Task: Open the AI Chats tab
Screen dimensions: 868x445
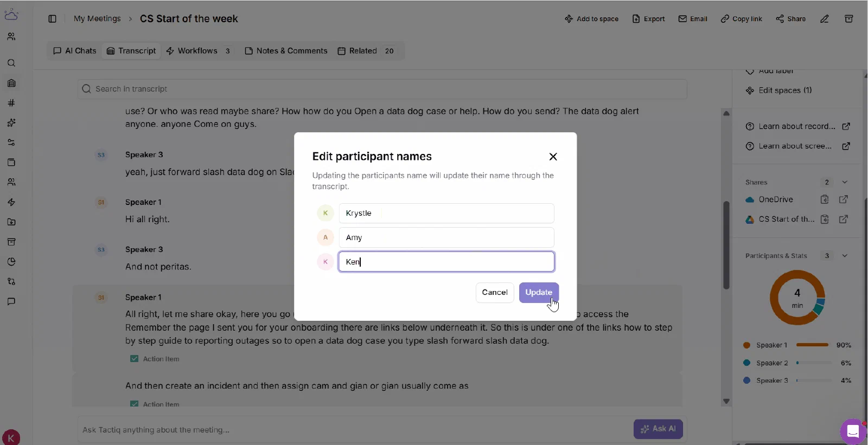Action: 75,51
